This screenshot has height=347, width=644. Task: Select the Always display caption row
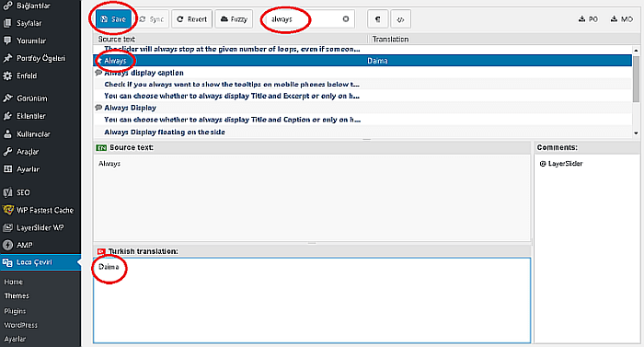click(x=362, y=73)
